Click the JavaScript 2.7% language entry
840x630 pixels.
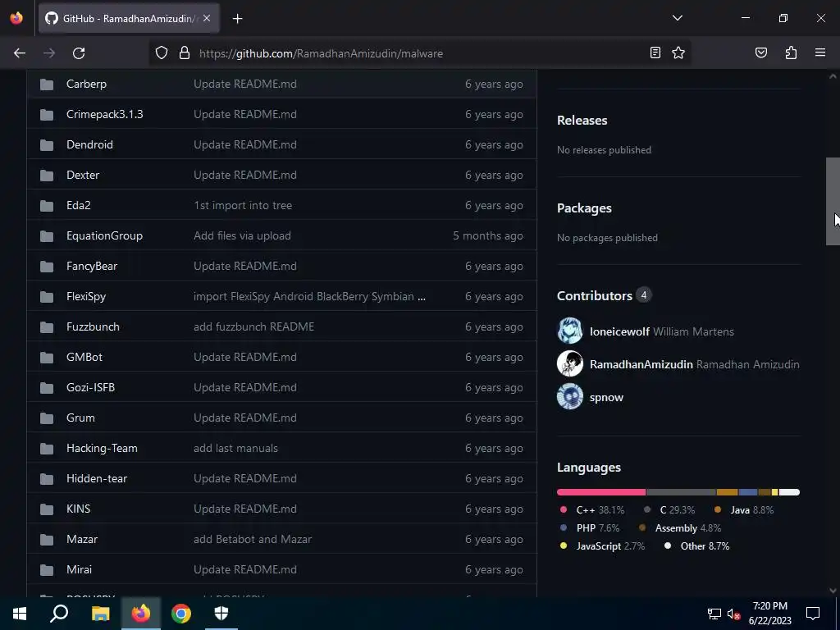[602, 546]
